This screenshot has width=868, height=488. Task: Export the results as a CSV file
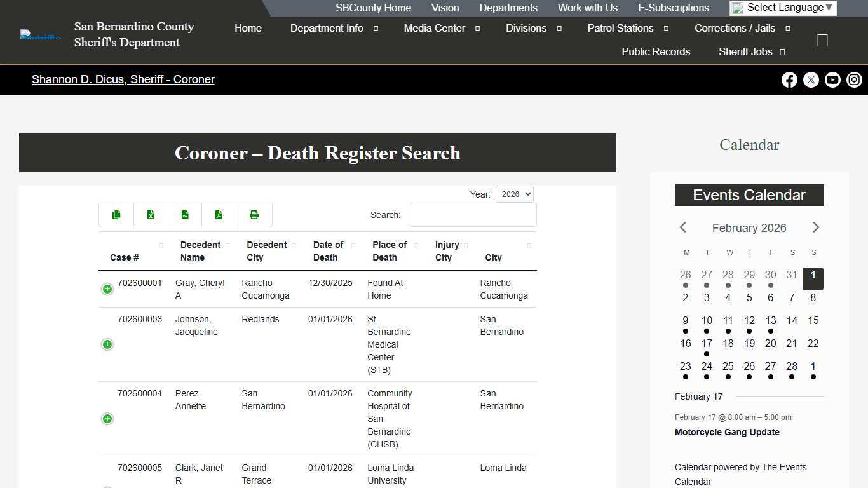(x=185, y=215)
